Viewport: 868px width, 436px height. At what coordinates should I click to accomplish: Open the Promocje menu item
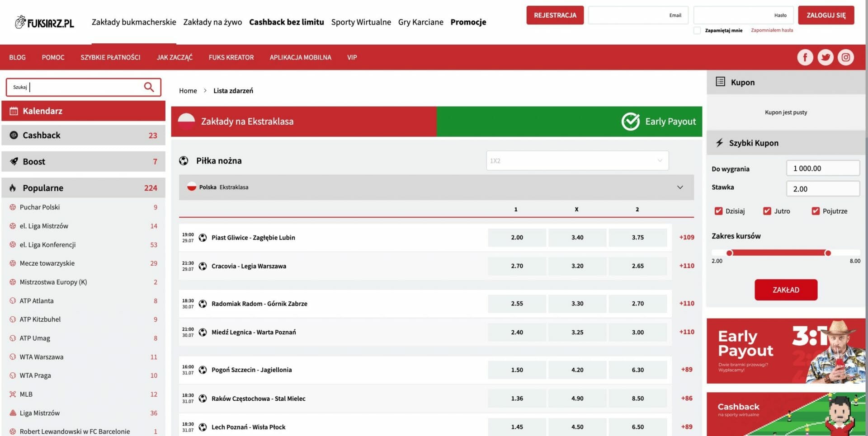pyautogui.click(x=468, y=22)
